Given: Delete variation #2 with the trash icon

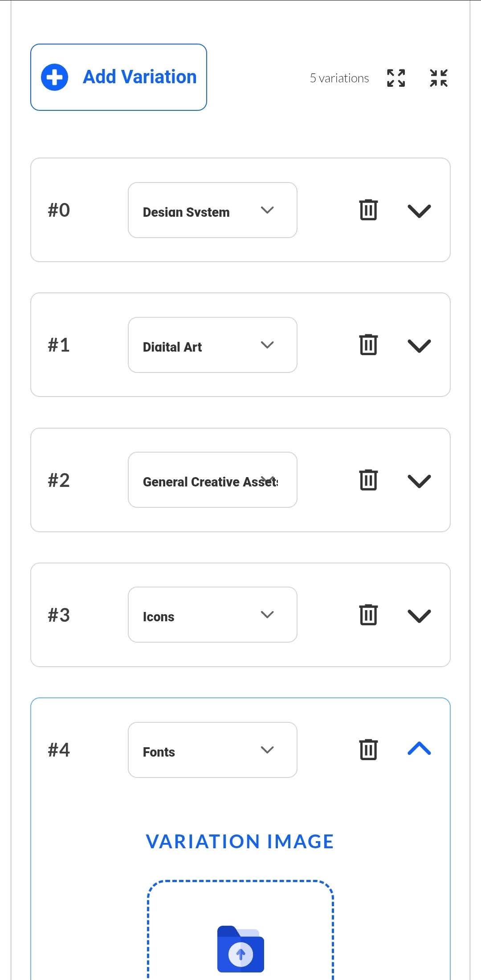Looking at the screenshot, I should 368,480.
